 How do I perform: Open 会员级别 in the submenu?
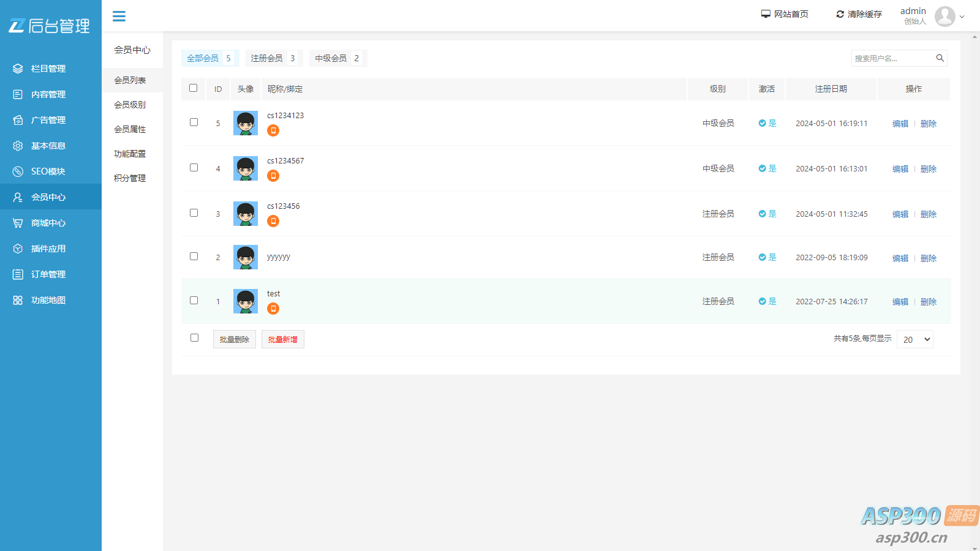point(130,105)
